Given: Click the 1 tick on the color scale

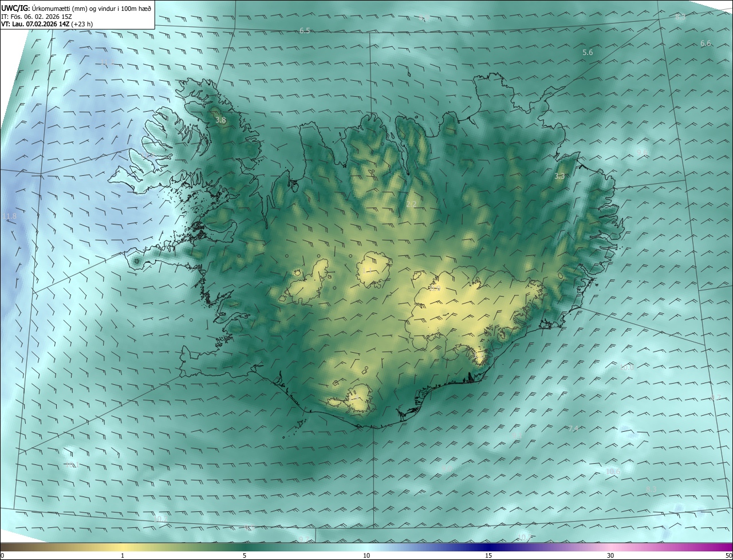Looking at the screenshot, I should point(123,555).
